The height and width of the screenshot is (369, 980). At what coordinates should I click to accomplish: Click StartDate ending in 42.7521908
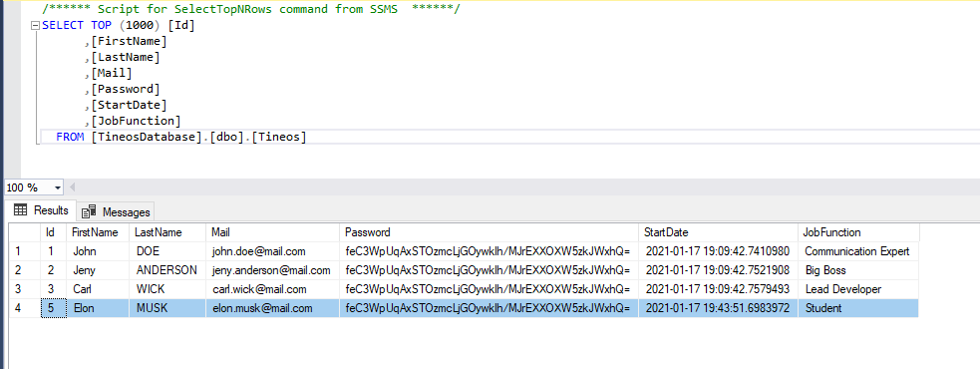click(719, 270)
